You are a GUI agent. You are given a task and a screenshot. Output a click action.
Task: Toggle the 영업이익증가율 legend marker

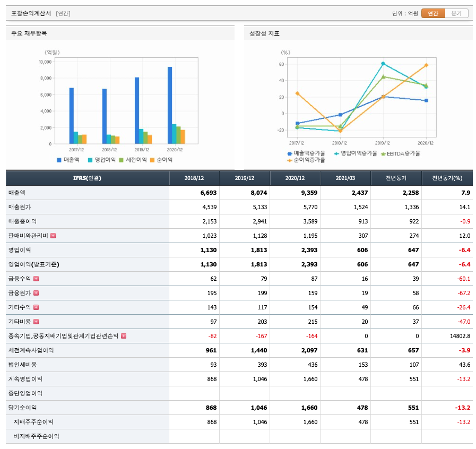tap(336, 153)
